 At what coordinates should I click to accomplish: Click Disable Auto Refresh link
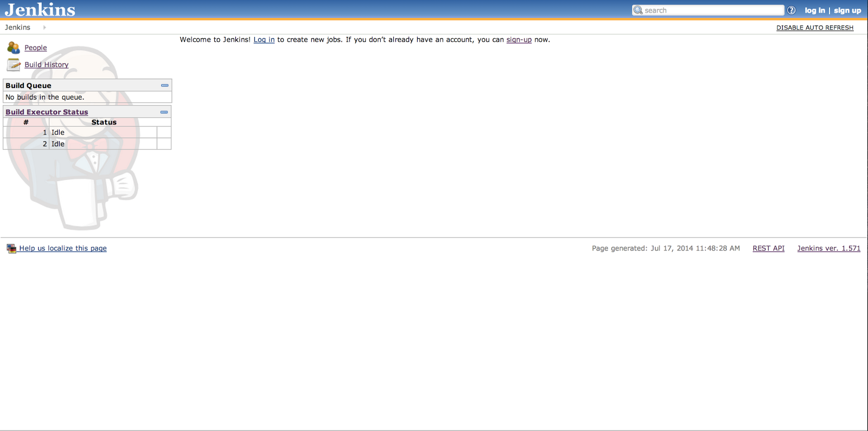click(x=815, y=28)
